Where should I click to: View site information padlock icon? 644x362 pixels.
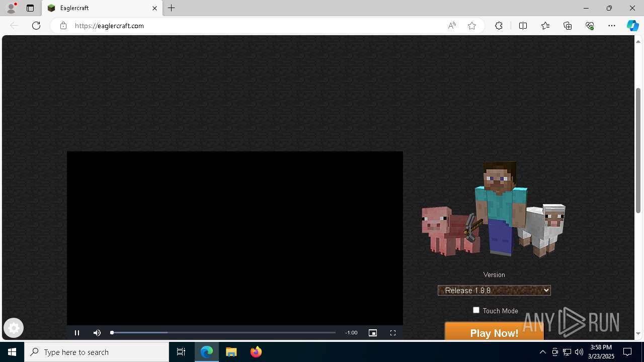click(x=63, y=26)
